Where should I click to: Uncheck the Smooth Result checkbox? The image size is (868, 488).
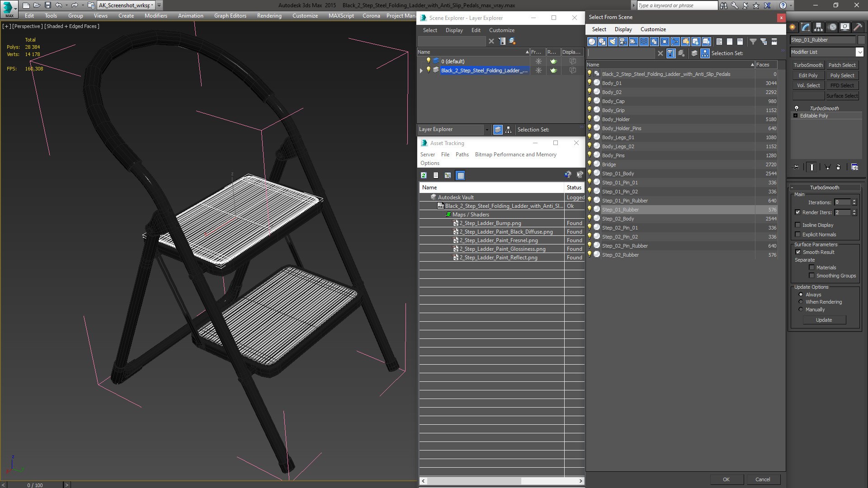click(798, 252)
